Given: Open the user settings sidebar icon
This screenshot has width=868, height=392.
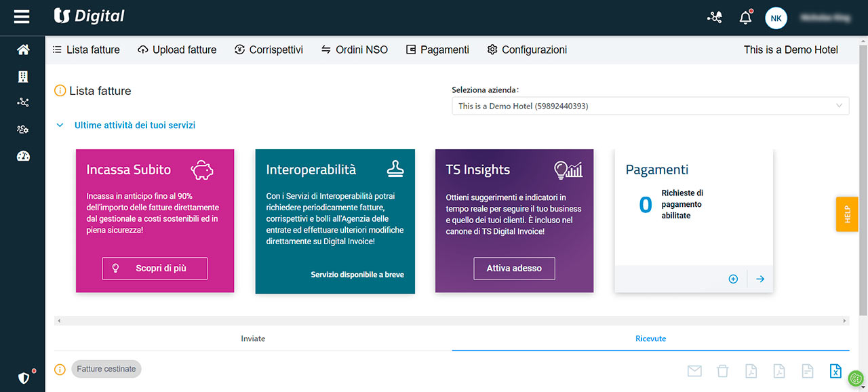Looking at the screenshot, I should click(x=23, y=130).
